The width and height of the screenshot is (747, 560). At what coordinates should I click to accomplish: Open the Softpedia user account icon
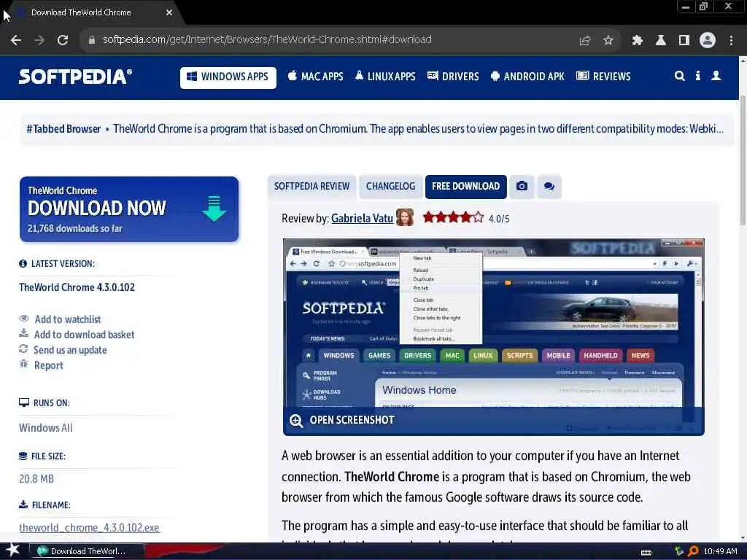click(716, 76)
